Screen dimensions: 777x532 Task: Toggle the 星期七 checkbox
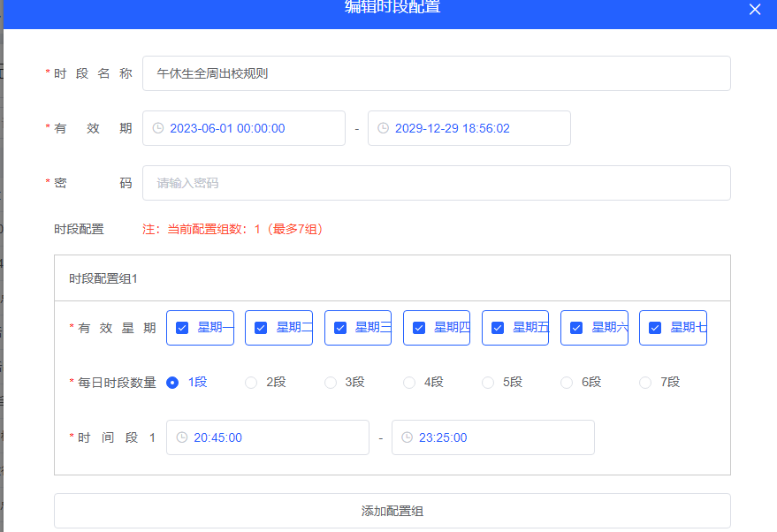pyautogui.click(x=655, y=328)
